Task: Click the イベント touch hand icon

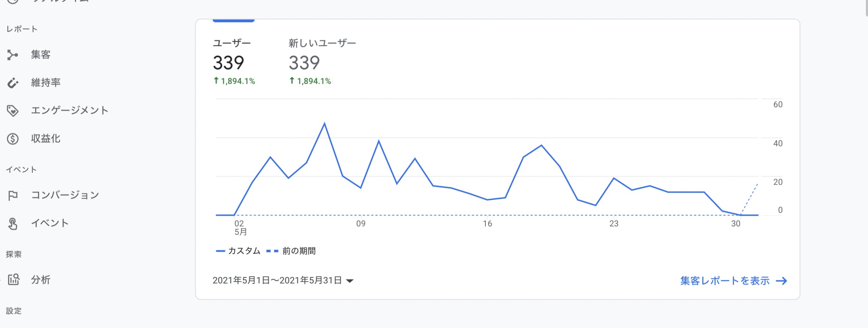Action: (12, 224)
